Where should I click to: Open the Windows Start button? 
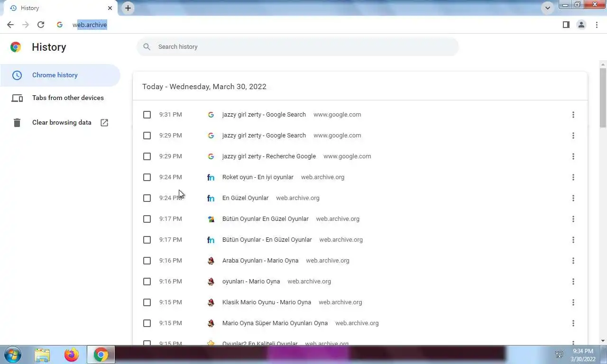[13, 355]
